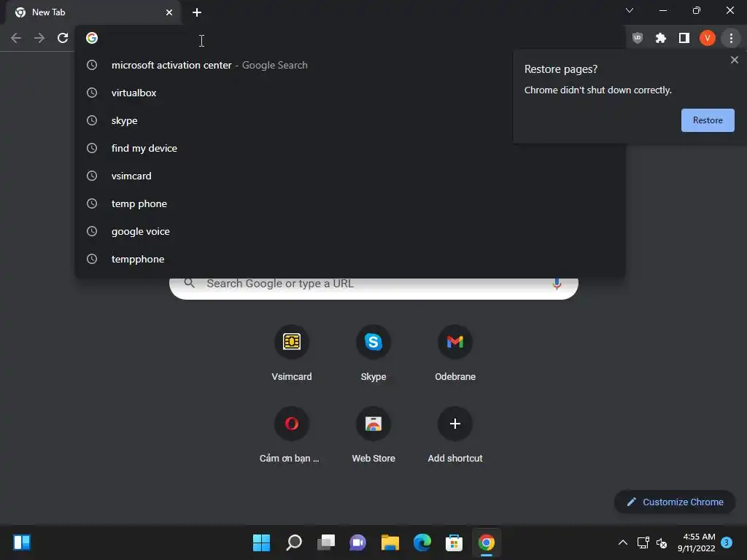
Task: Select the tempphone suggestion
Action: [x=350, y=259]
